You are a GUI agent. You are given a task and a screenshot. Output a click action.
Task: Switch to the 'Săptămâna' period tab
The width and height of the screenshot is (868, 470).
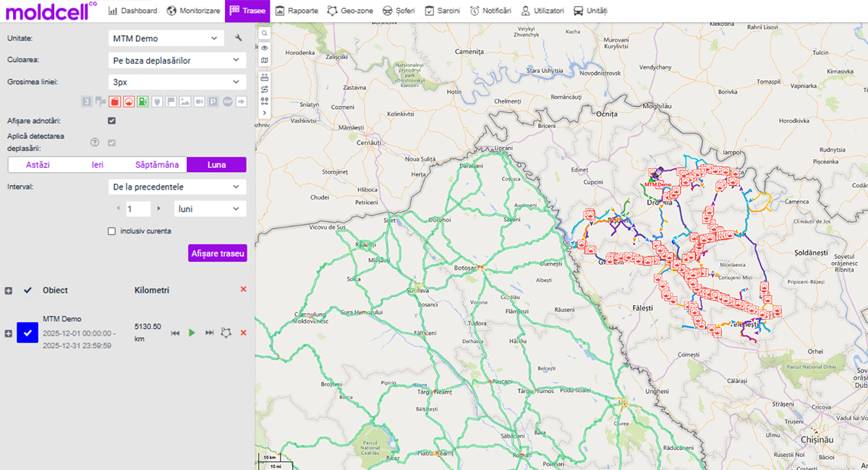tap(156, 165)
